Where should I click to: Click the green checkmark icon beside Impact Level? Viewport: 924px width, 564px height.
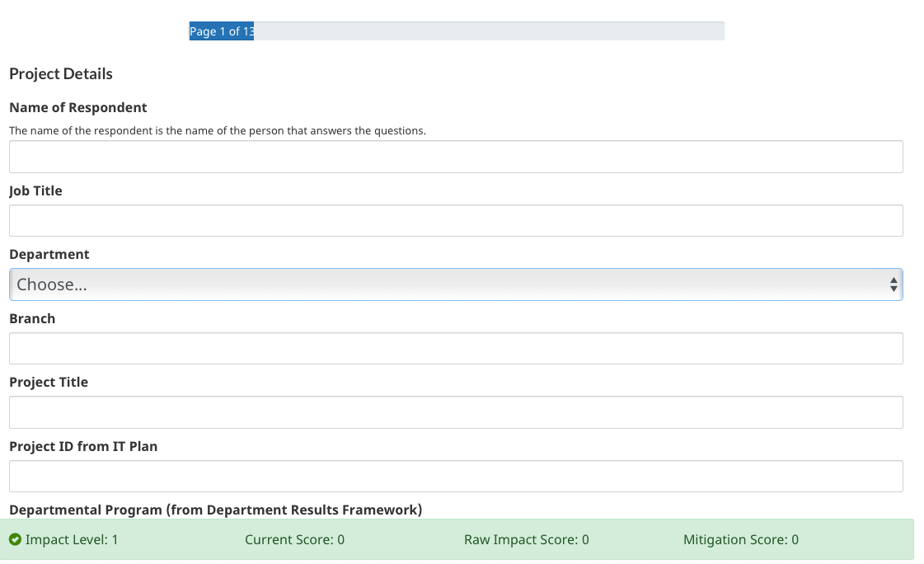click(x=15, y=540)
